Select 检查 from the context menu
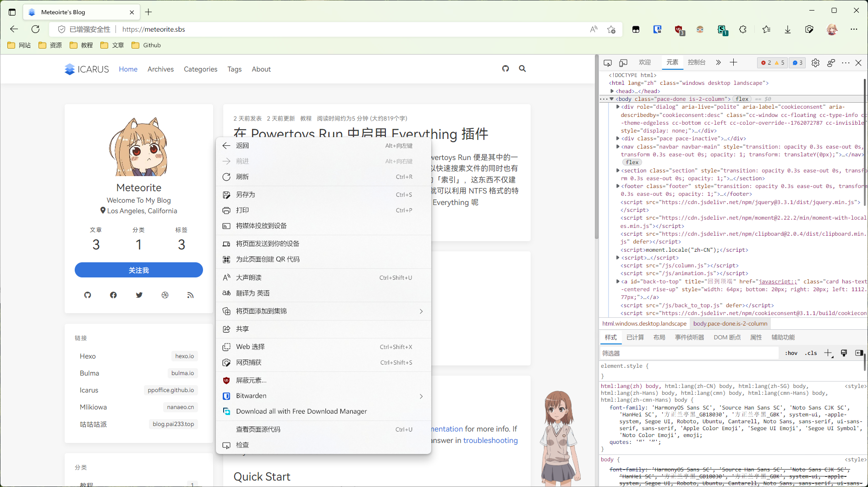This screenshot has height=487, width=868. tap(242, 445)
